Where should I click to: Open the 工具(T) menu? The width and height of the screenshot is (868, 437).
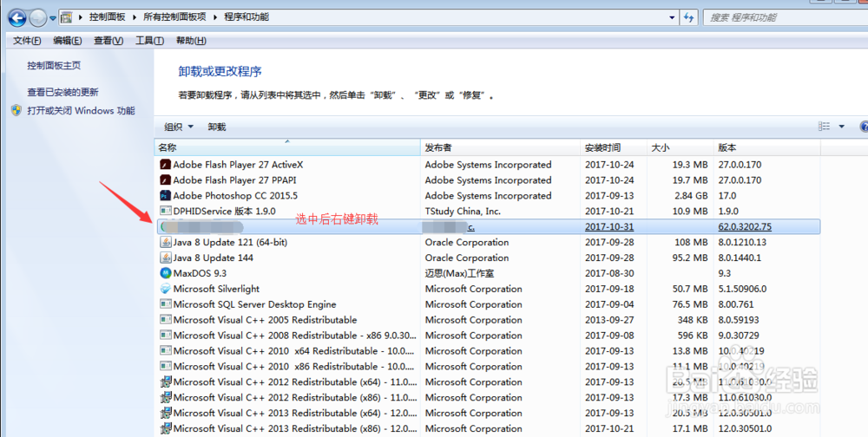click(x=149, y=41)
